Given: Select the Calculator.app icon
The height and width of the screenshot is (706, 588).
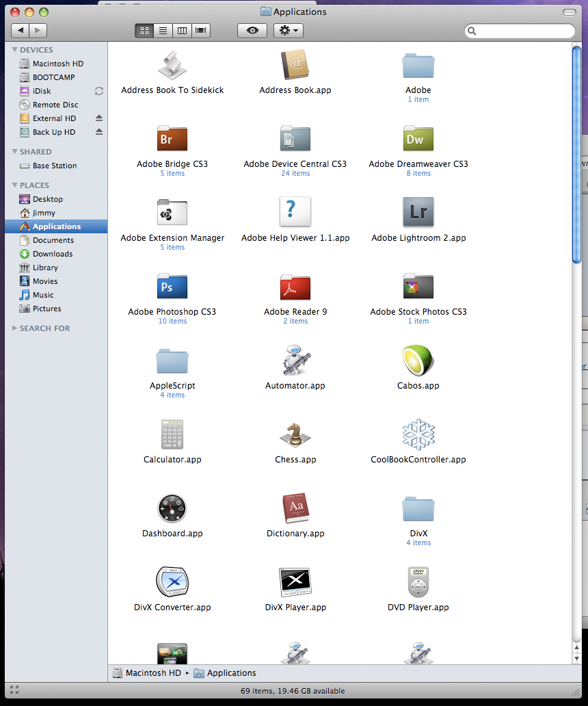Looking at the screenshot, I should tap(172, 434).
